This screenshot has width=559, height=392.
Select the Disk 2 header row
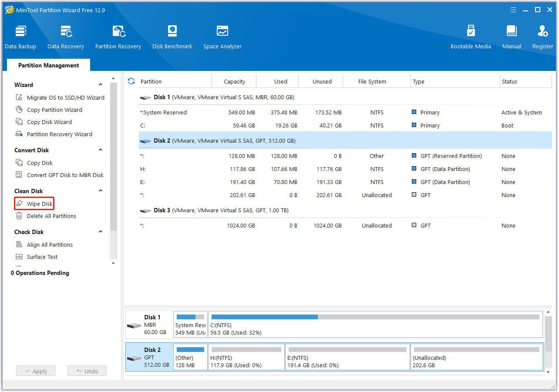coord(345,141)
